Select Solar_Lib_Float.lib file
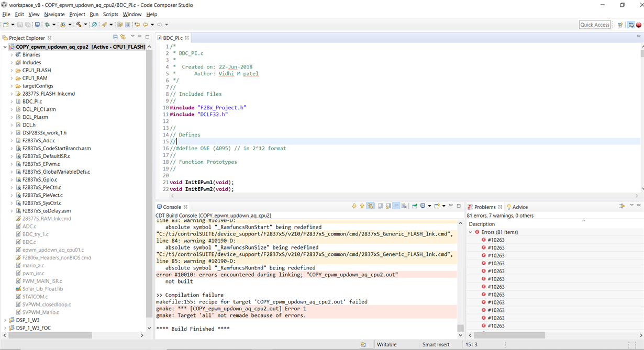644x350 pixels. [42, 289]
